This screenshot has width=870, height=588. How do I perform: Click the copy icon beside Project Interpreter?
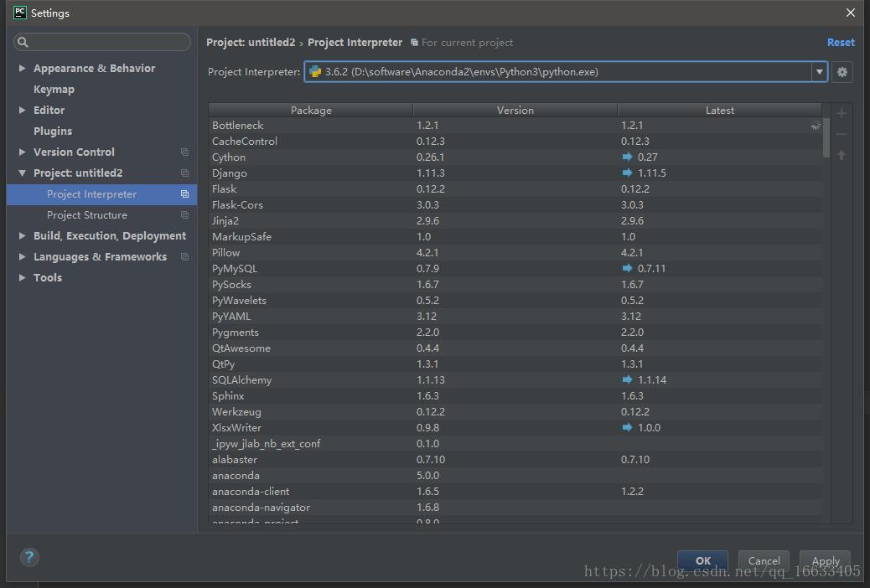(x=184, y=194)
